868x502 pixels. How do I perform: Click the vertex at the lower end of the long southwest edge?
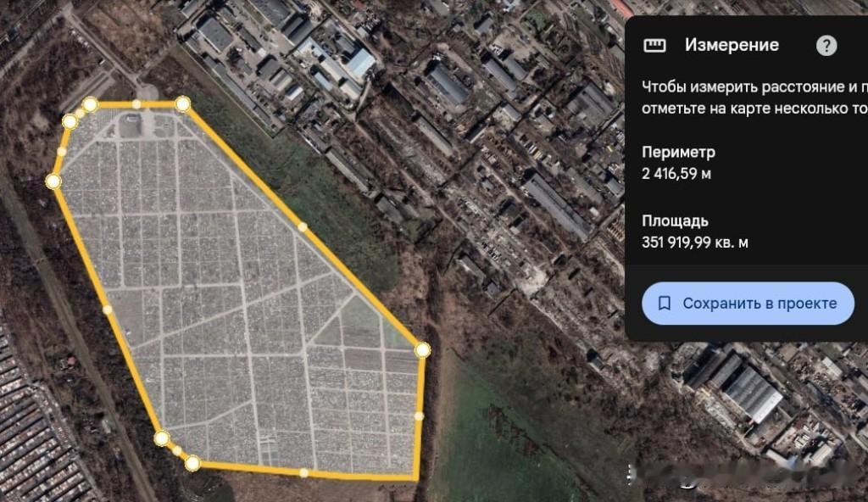[x=161, y=438]
